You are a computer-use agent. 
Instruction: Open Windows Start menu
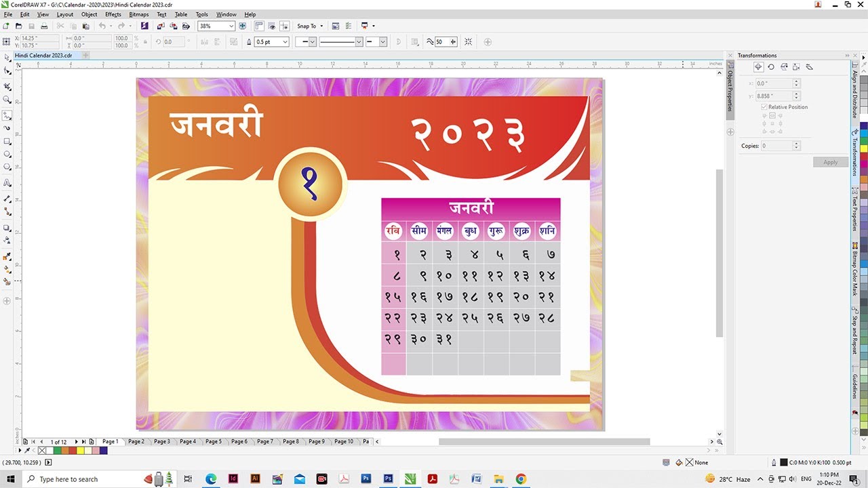click(x=12, y=479)
